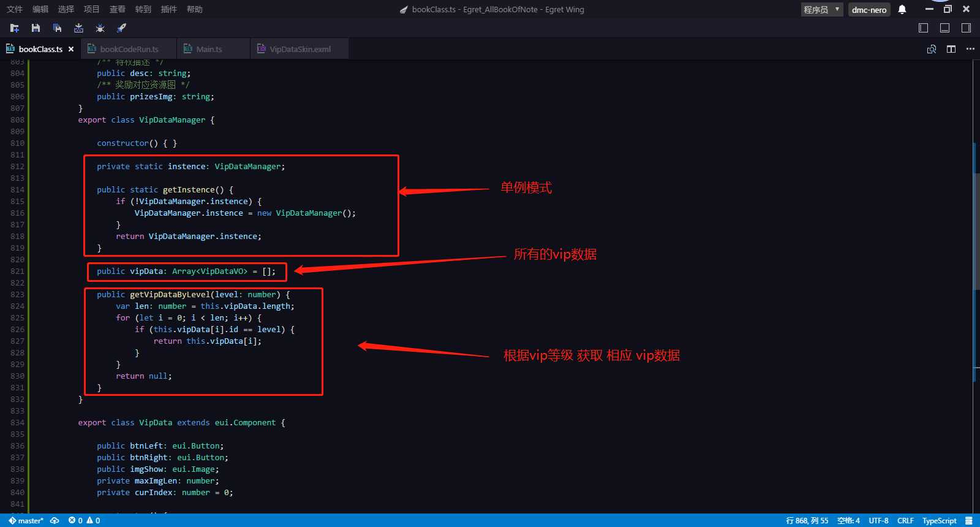Click the master git branch in status bar
Image resolution: width=980 pixels, height=527 pixels.
click(26, 521)
